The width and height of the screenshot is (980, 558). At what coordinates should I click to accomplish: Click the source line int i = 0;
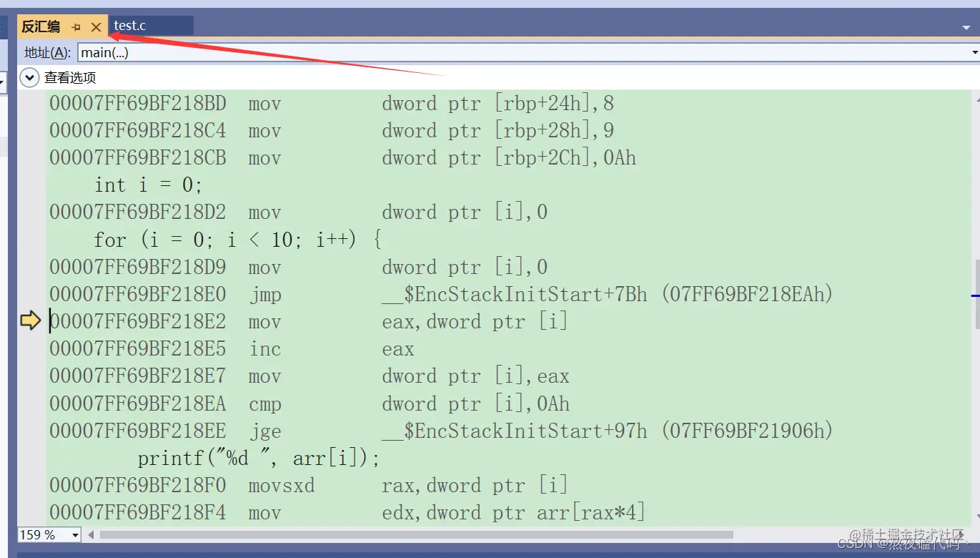[149, 185]
